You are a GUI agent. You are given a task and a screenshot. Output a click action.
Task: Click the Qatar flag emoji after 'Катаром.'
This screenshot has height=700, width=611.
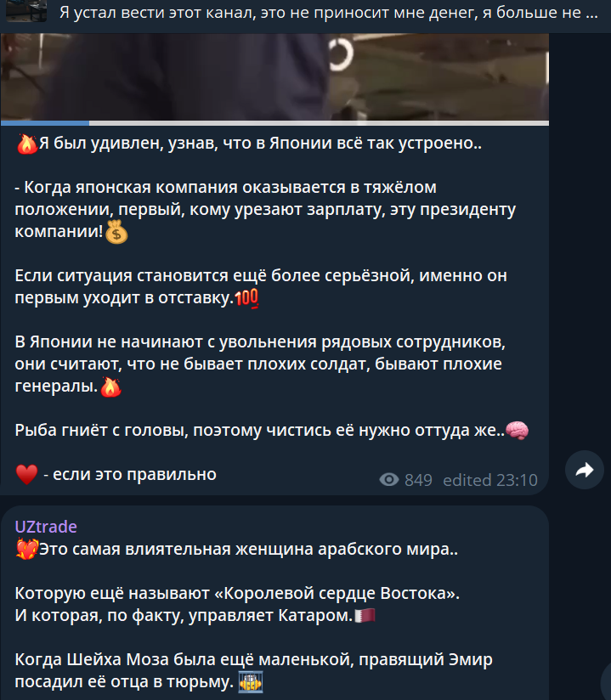tap(365, 616)
